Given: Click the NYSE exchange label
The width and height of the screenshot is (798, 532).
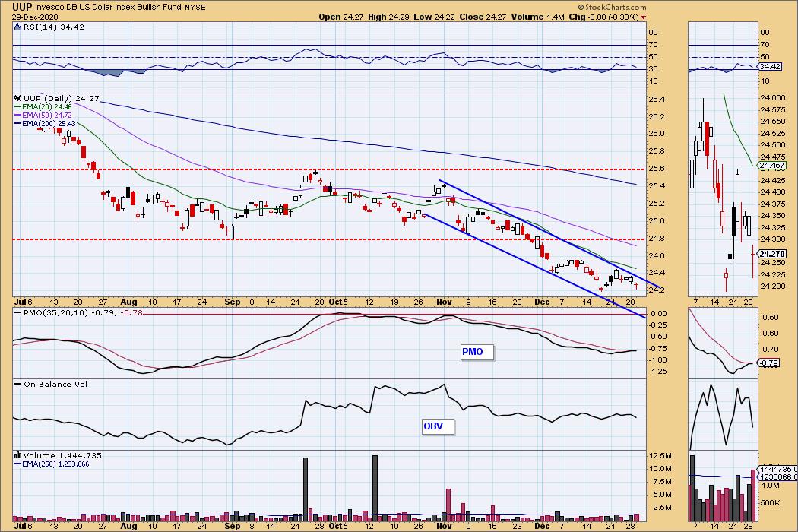Looking at the screenshot, I should pos(195,8).
